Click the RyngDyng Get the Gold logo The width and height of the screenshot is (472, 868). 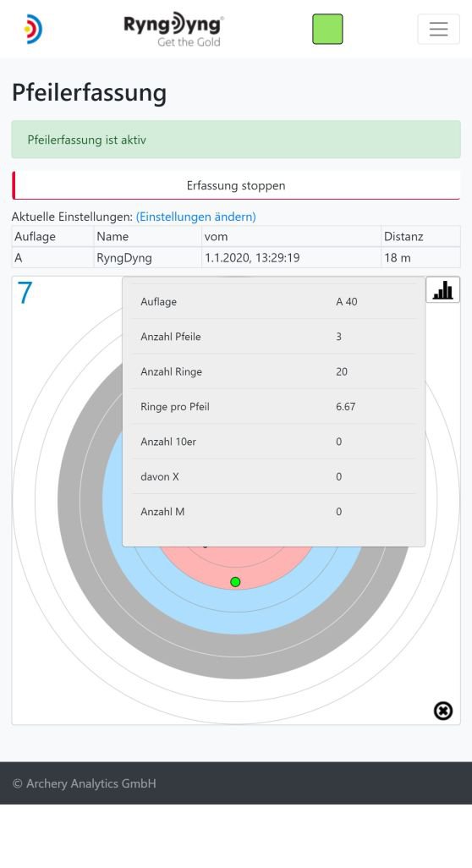[173, 30]
